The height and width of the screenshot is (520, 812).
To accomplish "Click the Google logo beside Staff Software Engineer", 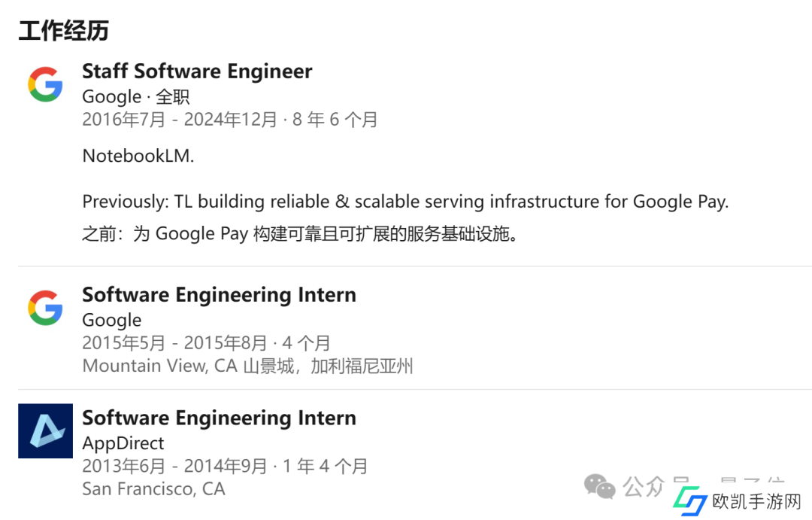I will point(45,84).
